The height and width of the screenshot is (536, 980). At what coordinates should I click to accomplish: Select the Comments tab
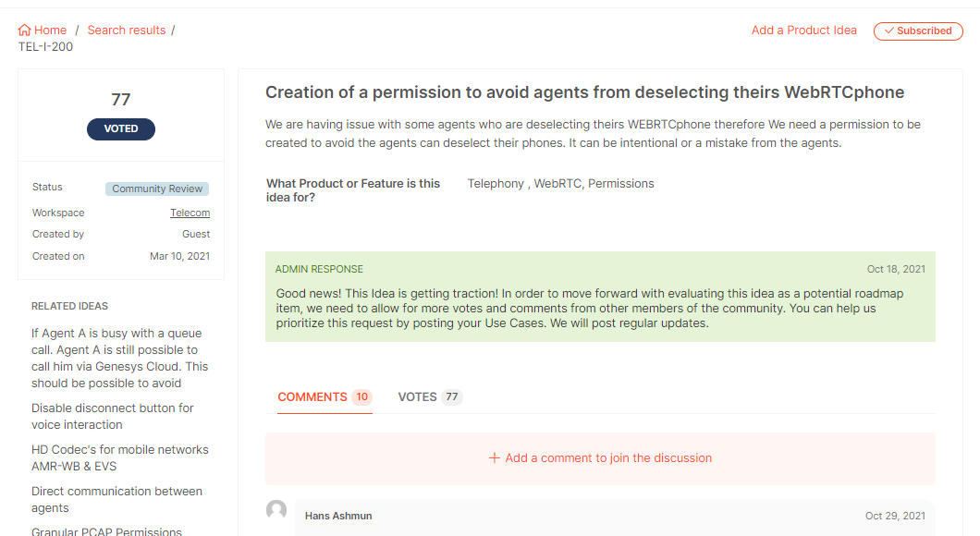pos(324,397)
